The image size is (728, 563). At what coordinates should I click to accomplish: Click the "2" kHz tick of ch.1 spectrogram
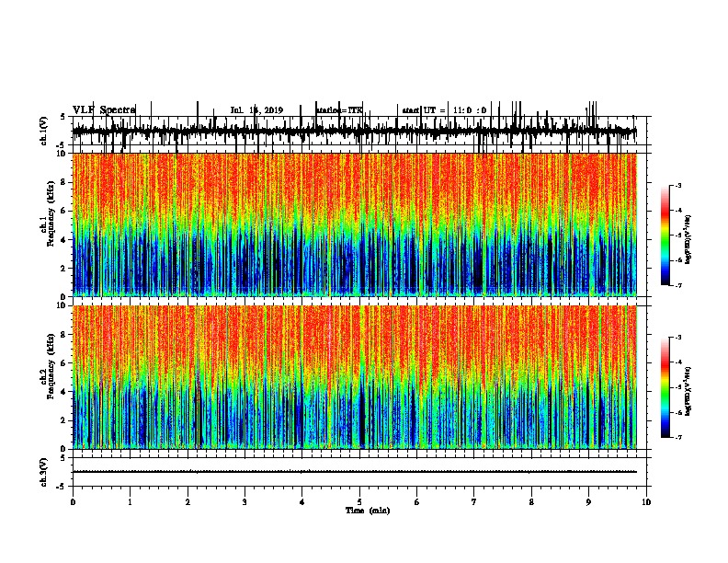point(63,268)
